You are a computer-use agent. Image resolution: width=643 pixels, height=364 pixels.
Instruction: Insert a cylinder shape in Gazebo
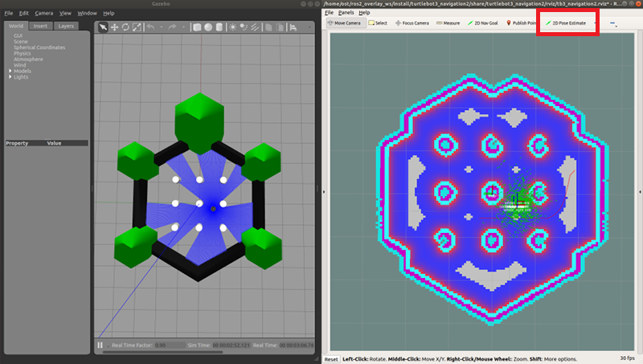[219, 27]
